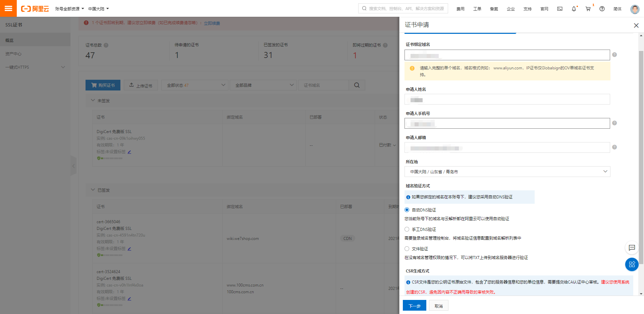
Task: Expand the one-click HTTPS sidebar item
Action: [35, 67]
